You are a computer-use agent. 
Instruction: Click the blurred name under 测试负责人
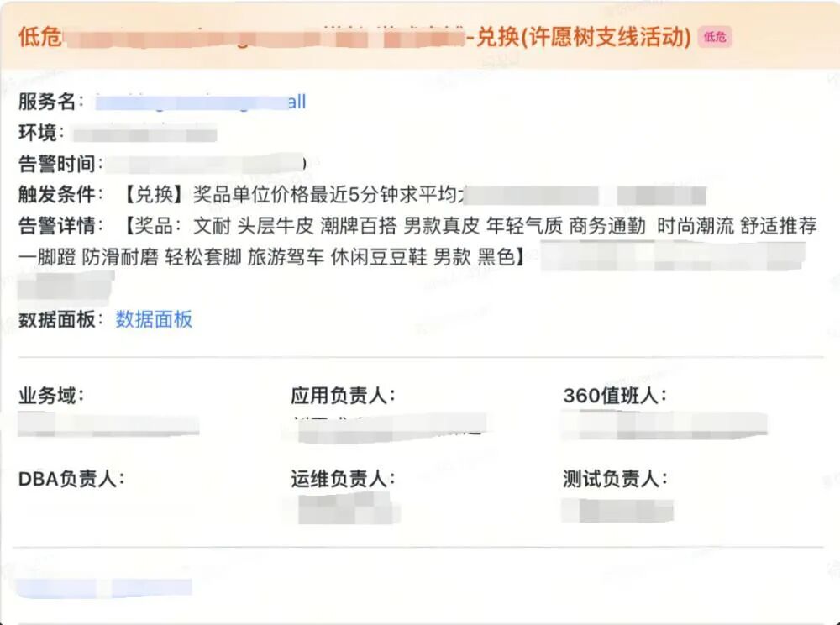tap(617, 510)
